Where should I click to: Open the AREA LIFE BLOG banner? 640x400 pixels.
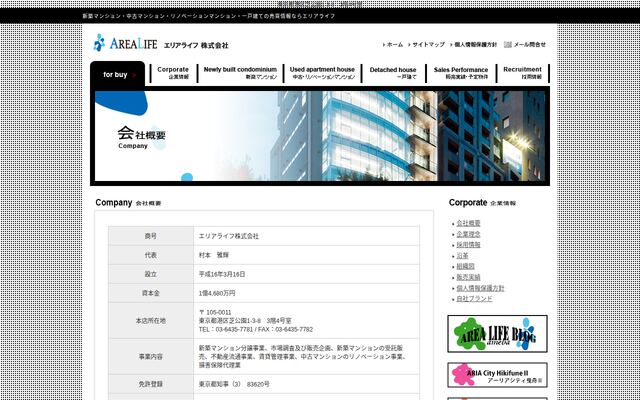(x=497, y=334)
